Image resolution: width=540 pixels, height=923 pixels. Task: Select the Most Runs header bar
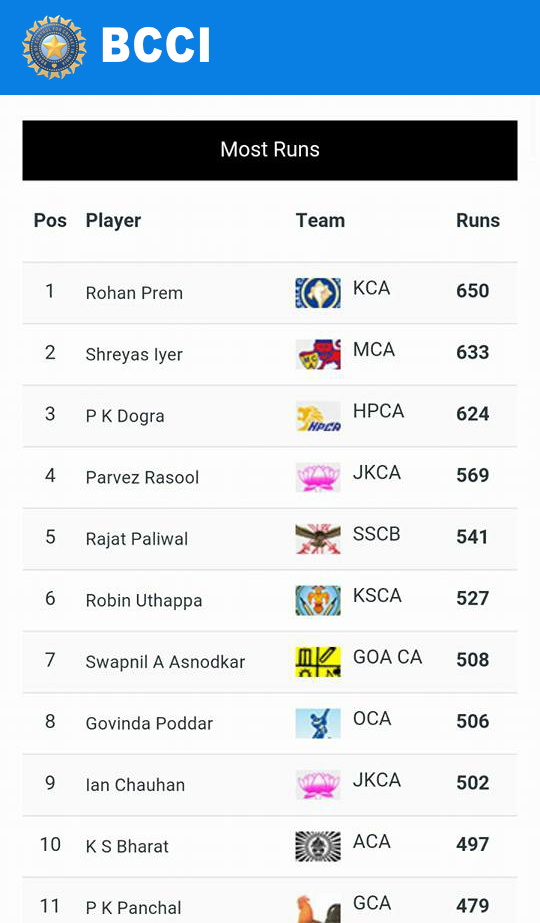[270, 150]
